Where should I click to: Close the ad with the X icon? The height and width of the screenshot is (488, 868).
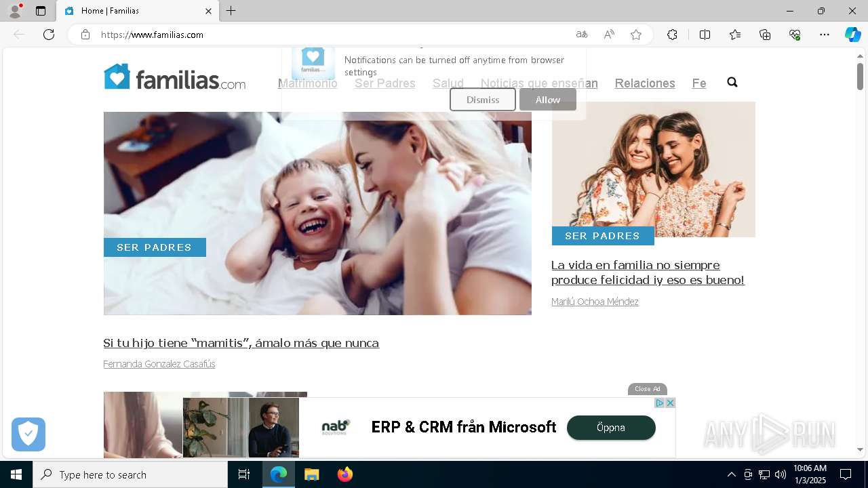(x=670, y=403)
